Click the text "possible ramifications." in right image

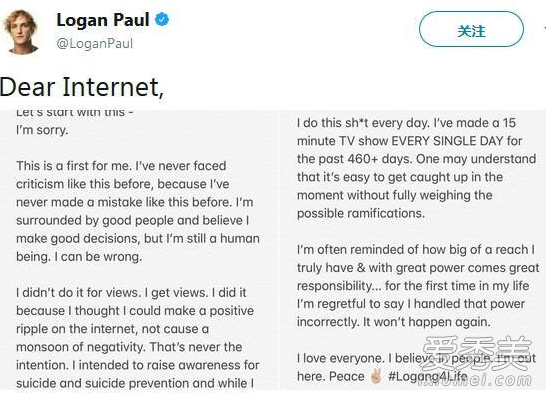[x=361, y=213]
